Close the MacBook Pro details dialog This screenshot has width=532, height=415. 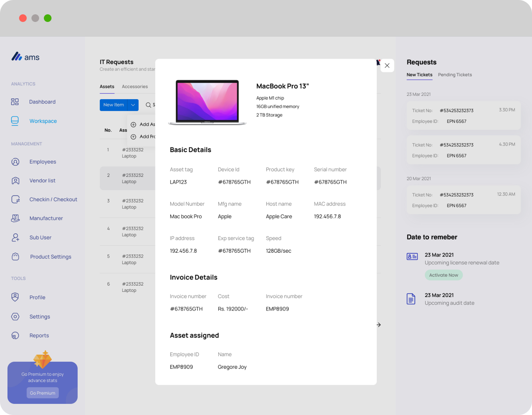coord(387,66)
